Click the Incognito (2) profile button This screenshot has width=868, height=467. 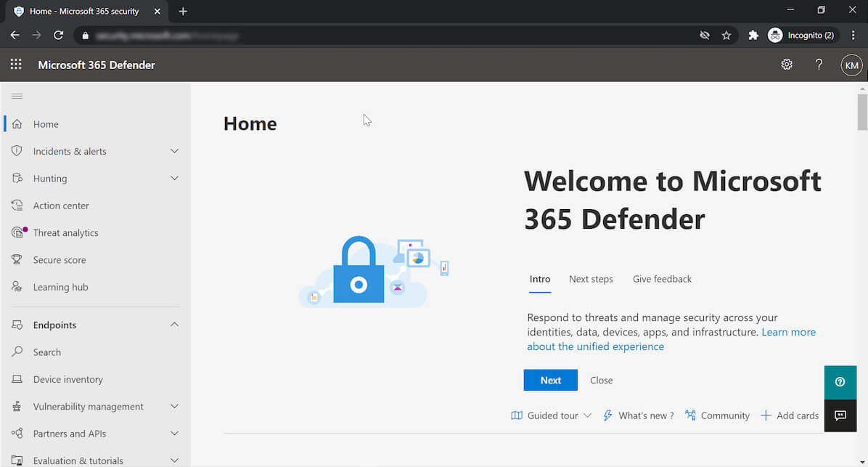802,36
